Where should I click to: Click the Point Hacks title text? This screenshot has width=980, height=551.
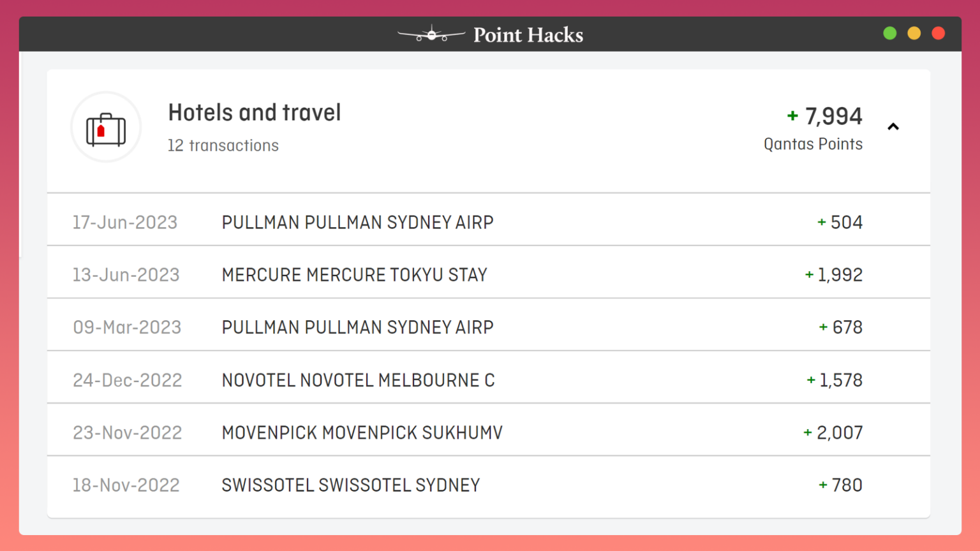(528, 35)
